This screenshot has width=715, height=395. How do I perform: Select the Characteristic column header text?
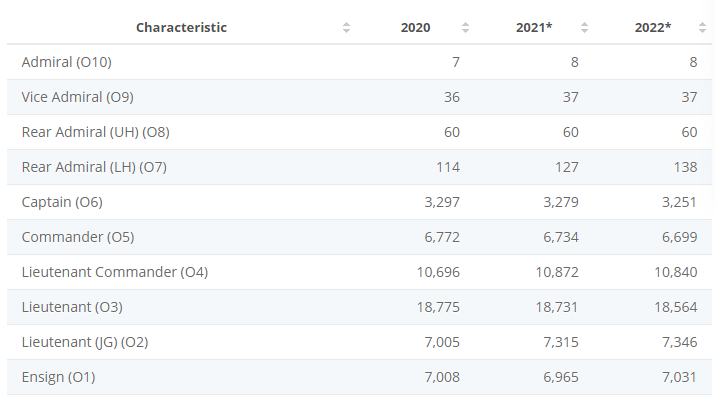[181, 27]
